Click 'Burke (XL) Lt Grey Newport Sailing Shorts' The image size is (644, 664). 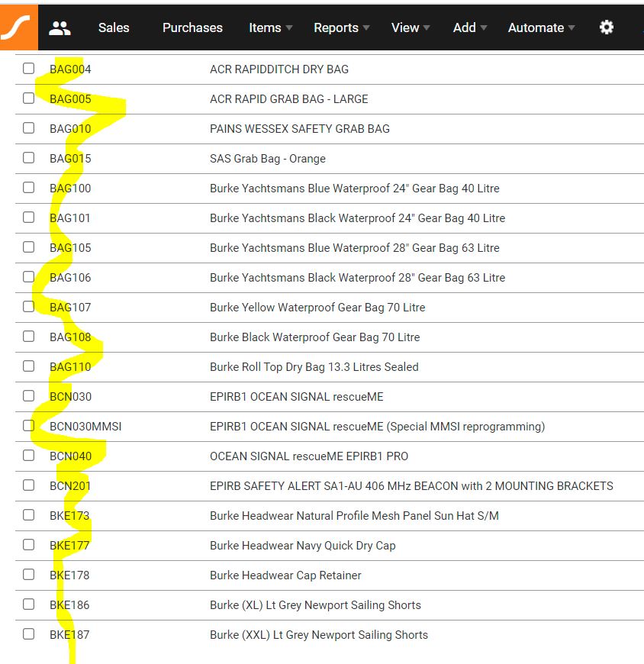315,605
